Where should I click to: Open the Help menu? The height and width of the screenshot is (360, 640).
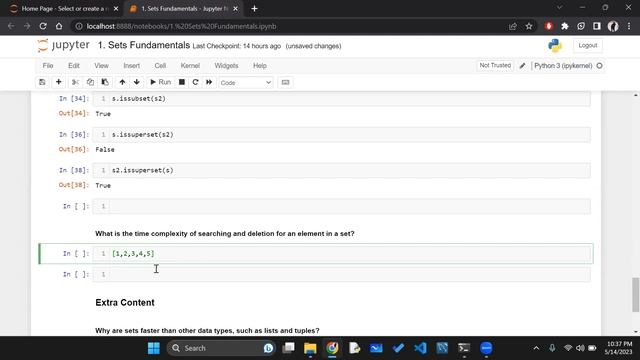tap(260, 66)
